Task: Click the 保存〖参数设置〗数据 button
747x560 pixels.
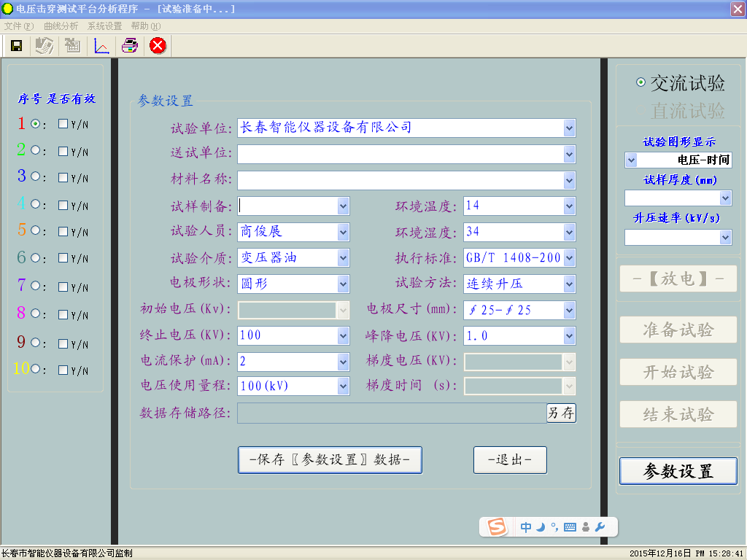Action: tap(330, 460)
